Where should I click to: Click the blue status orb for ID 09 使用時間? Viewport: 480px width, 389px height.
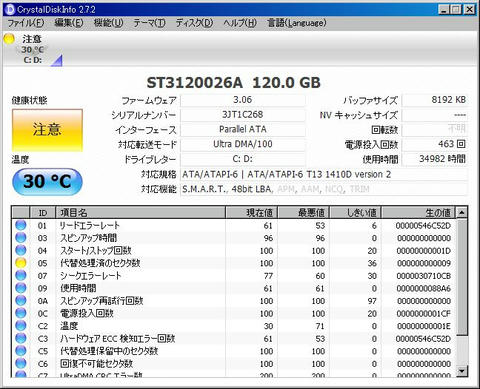click(x=21, y=288)
